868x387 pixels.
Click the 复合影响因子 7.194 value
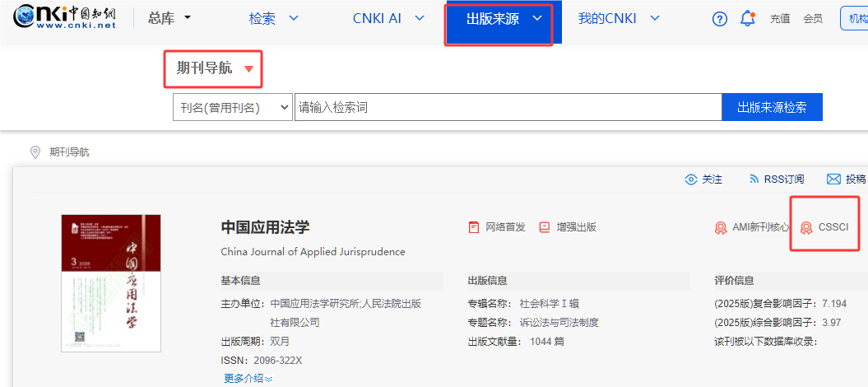(x=835, y=304)
